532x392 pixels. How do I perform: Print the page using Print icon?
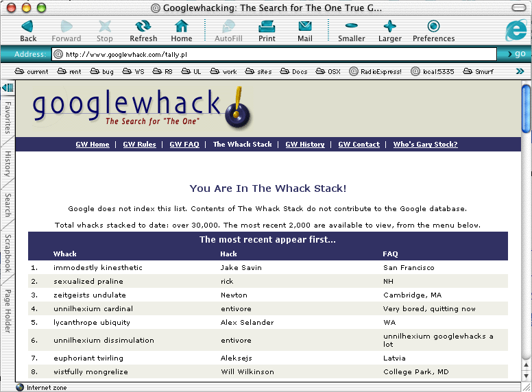(x=267, y=27)
